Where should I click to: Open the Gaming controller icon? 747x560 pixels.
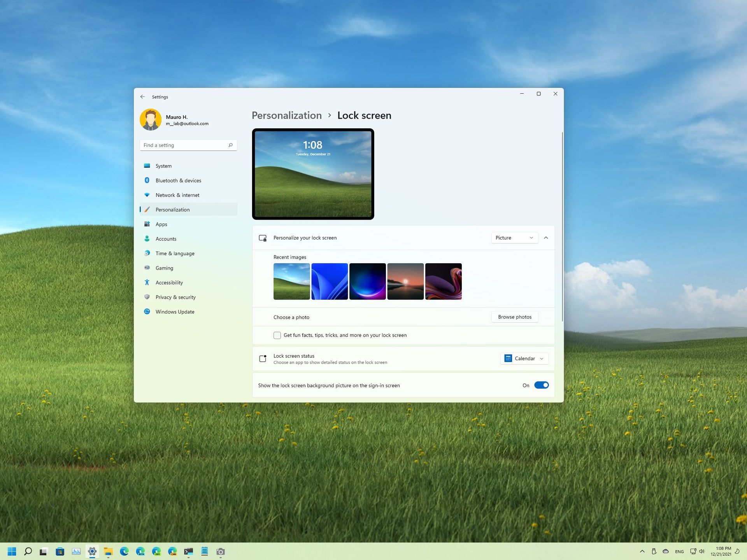point(147,268)
